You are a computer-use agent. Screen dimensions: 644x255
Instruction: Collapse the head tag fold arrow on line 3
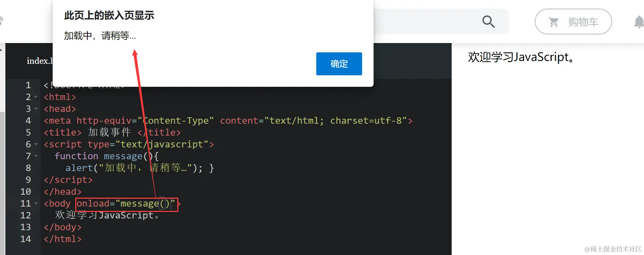tap(36, 109)
